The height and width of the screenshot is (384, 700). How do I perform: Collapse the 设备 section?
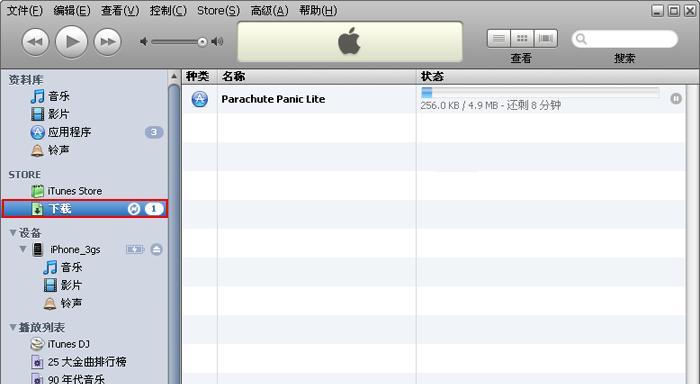click(x=13, y=233)
